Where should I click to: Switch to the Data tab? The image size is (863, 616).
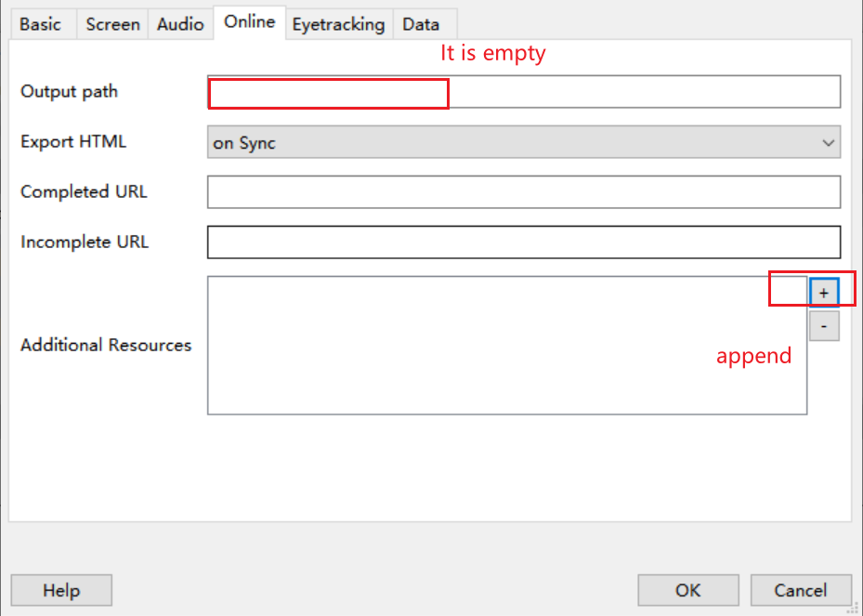[x=421, y=24]
